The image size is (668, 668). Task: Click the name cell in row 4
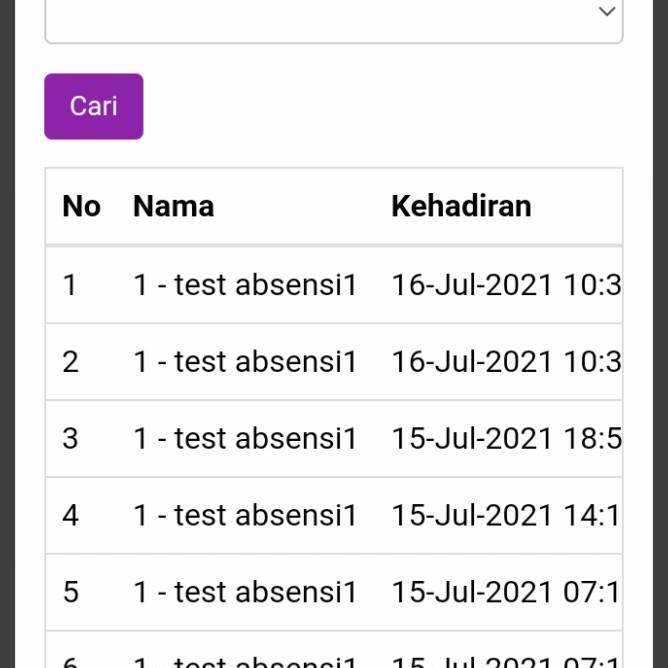(245, 515)
